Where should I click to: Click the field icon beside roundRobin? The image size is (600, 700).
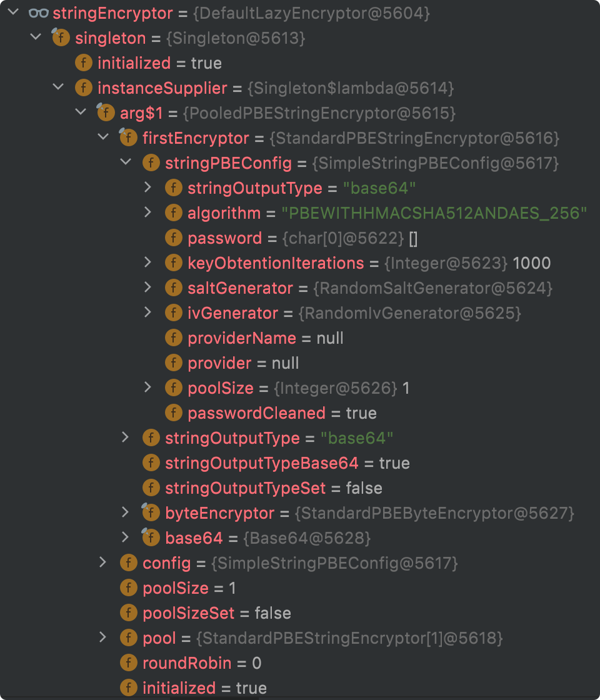[x=128, y=662]
